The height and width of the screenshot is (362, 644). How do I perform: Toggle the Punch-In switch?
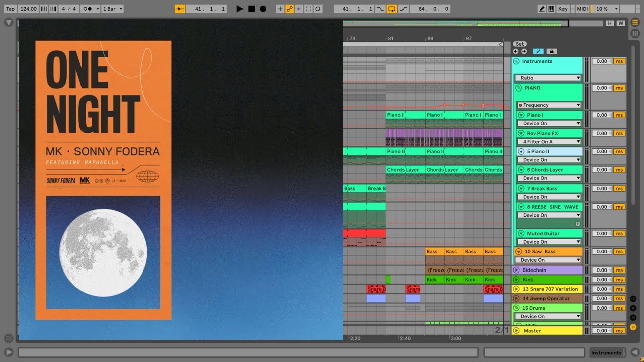coord(380,9)
